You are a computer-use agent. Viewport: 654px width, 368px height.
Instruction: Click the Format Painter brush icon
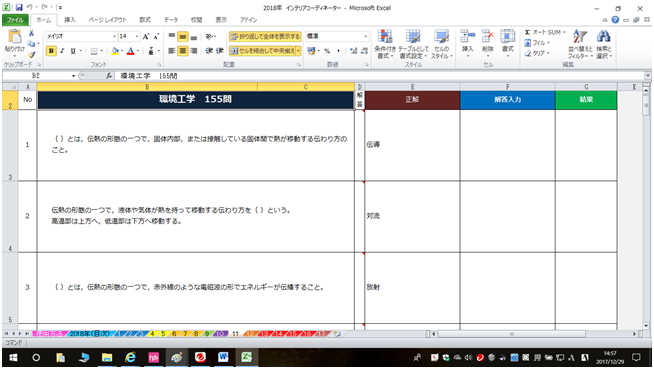(x=31, y=55)
